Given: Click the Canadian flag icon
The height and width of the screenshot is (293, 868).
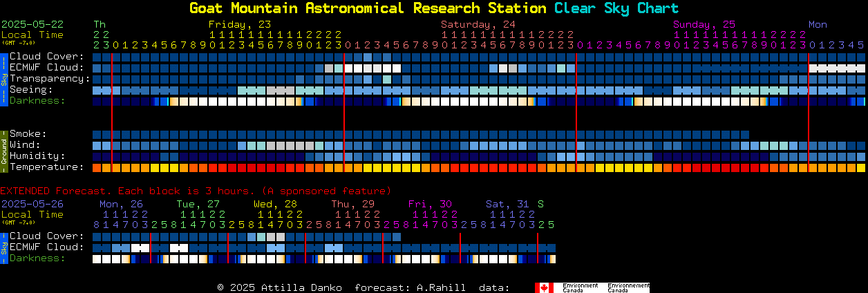Looking at the screenshot, I should tap(545, 287).
